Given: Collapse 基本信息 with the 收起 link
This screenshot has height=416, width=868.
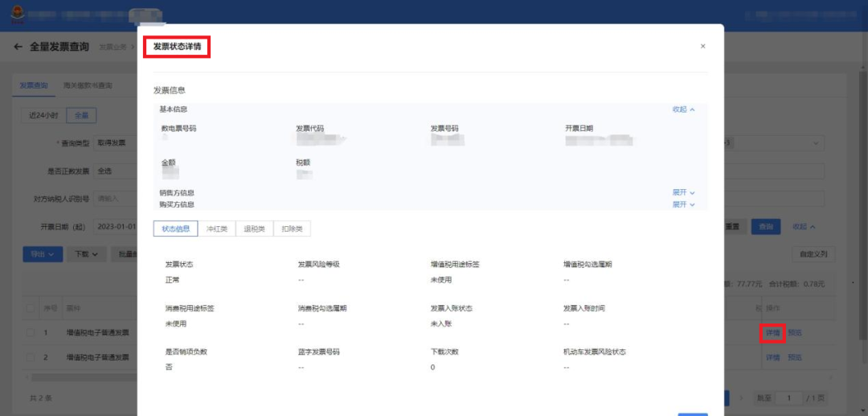Looking at the screenshot, I should [x=684, y=109].
